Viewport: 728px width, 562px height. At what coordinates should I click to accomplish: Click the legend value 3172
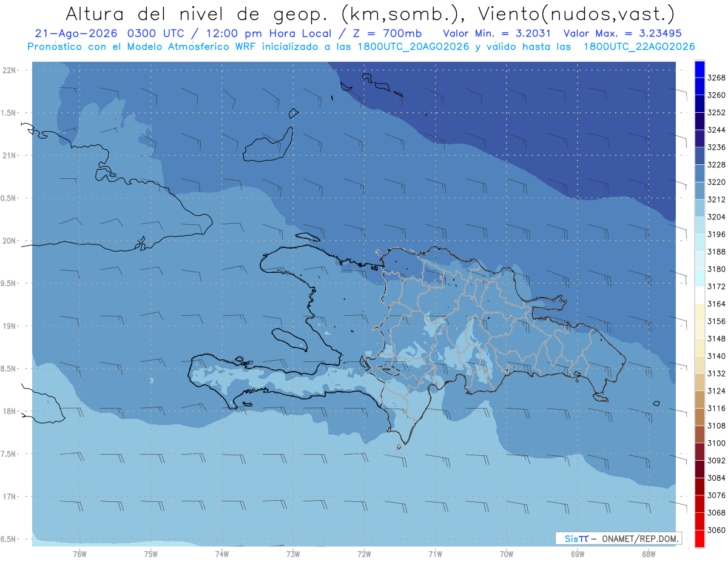point(716,287)
